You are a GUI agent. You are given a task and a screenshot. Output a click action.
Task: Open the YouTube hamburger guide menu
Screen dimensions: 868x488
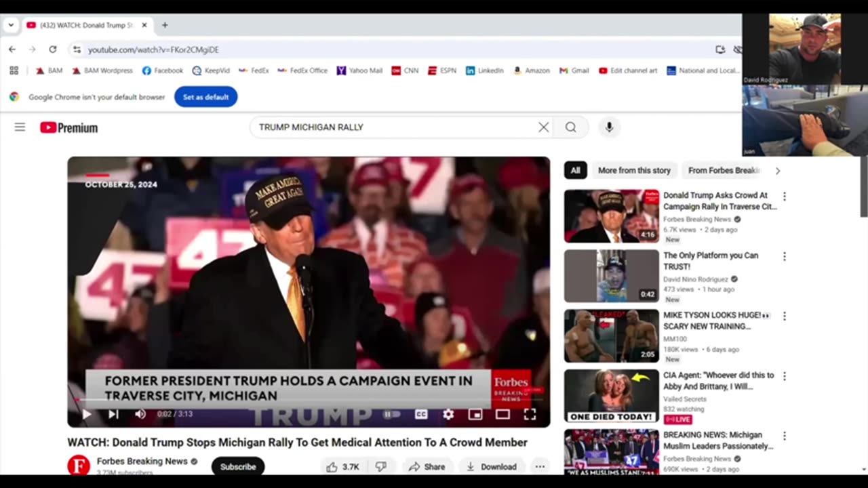coord(20,127)
